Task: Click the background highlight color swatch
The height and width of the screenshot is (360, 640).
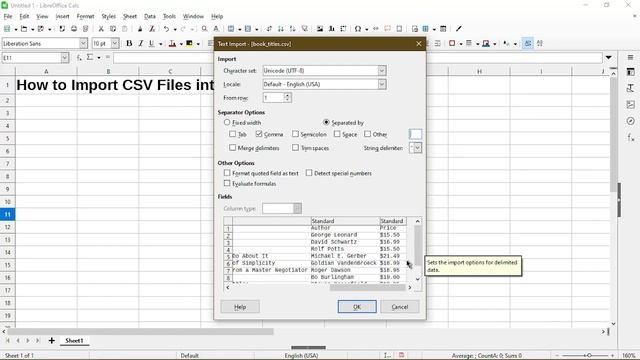Action: (x=189, y=43)
